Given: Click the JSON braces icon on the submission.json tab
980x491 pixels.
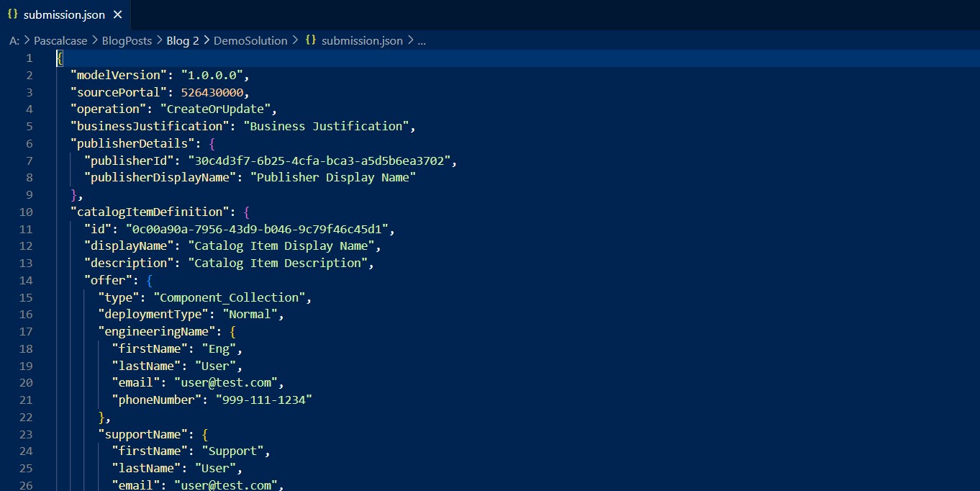Looking at the screenshot, I should (x=13, y=13).
